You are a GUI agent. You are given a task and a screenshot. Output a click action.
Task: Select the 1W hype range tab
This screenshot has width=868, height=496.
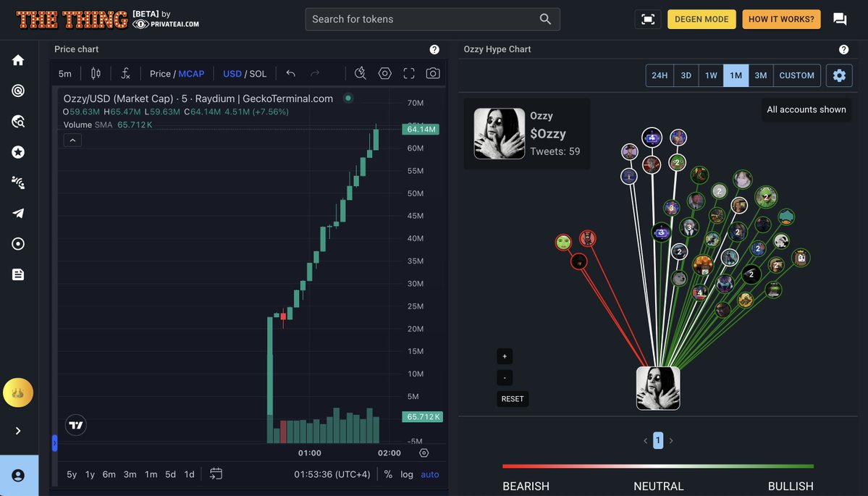point(711,75)
